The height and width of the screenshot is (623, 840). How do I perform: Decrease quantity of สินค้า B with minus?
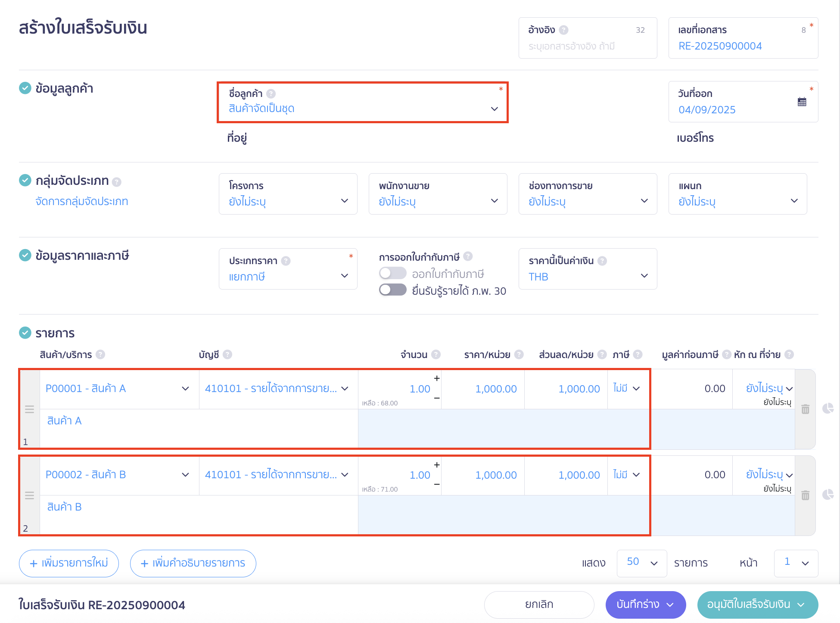coord(437,484)
